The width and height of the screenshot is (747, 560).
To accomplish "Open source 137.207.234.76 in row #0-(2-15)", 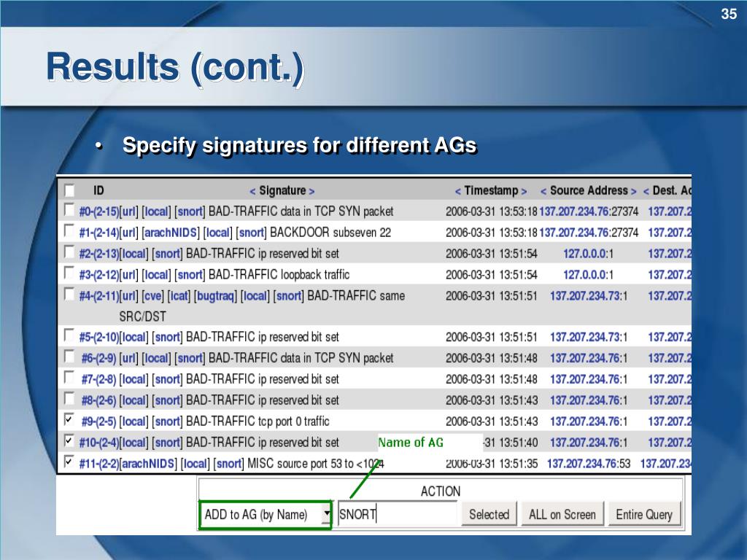I will click(574, 211).
